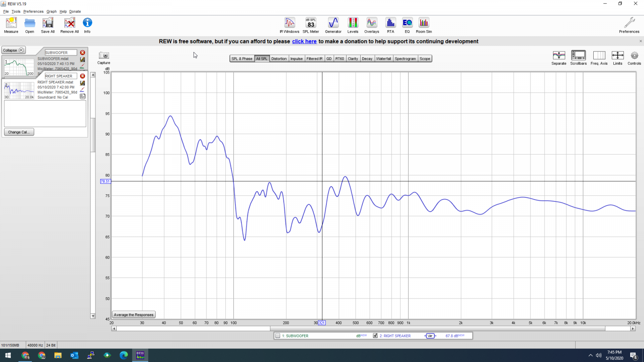Image resolution: width=644 pixels, height=362 pixels.
Task: Click the Change Cal... button
Action: pyautogui.click(x=19, y=132)
